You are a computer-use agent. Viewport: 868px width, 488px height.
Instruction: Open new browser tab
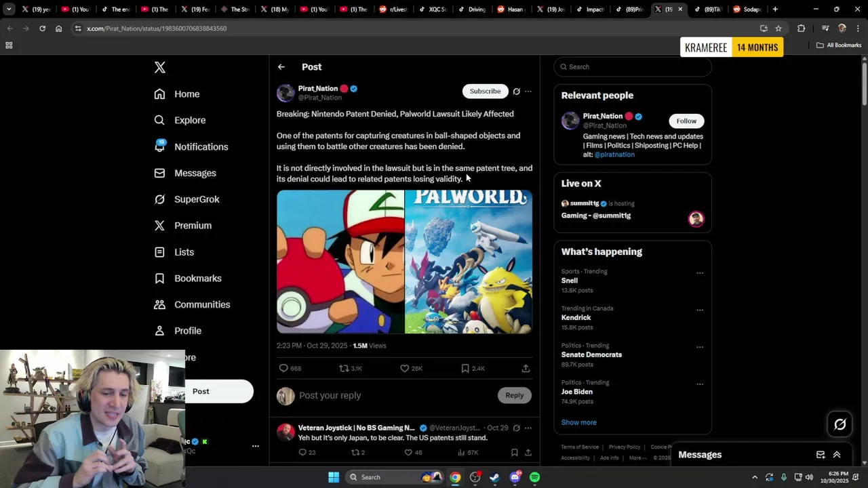[x=775, y=9]
